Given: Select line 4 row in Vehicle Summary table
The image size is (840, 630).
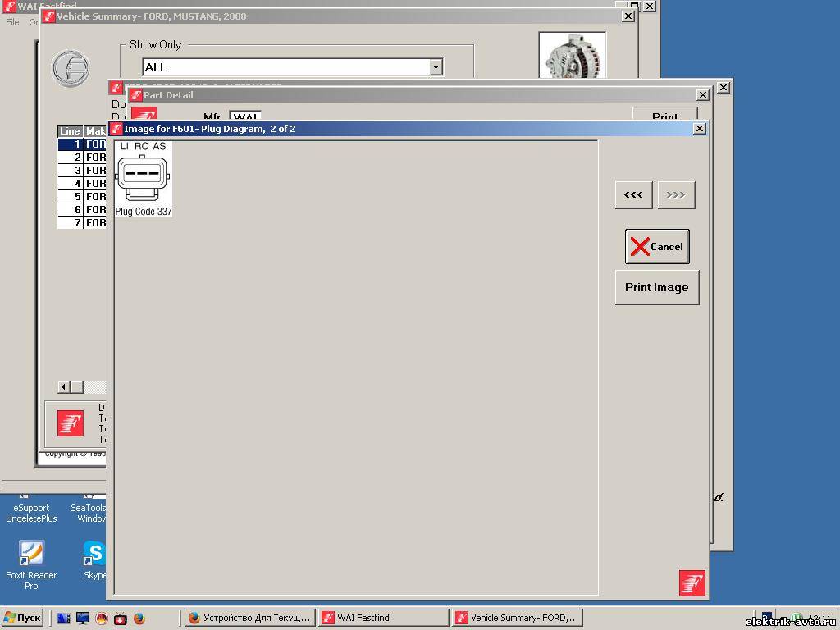Looking at the screenshot, I should coord(82,183).
